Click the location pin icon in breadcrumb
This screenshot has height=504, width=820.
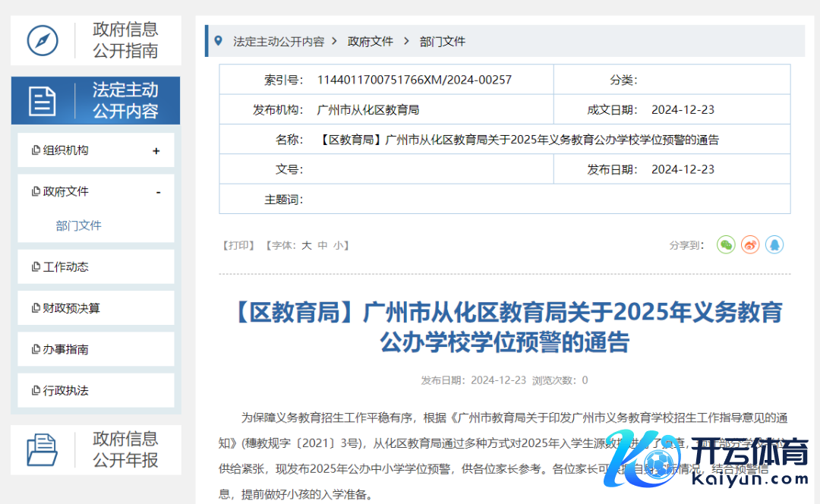tap(219, 41)
